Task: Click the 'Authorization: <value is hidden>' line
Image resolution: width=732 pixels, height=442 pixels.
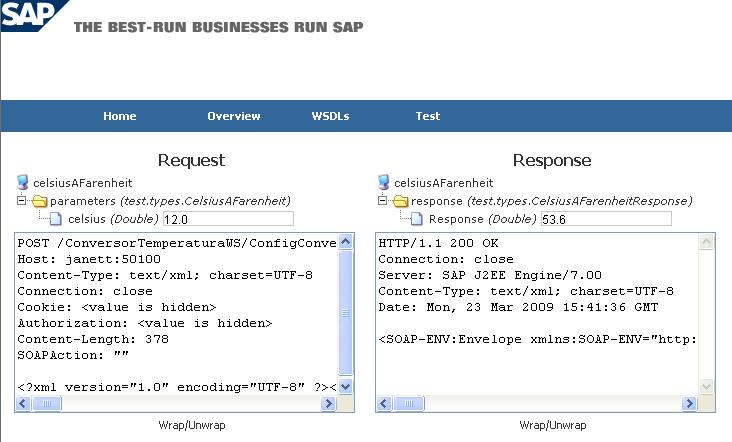Action: coord(145,323)
